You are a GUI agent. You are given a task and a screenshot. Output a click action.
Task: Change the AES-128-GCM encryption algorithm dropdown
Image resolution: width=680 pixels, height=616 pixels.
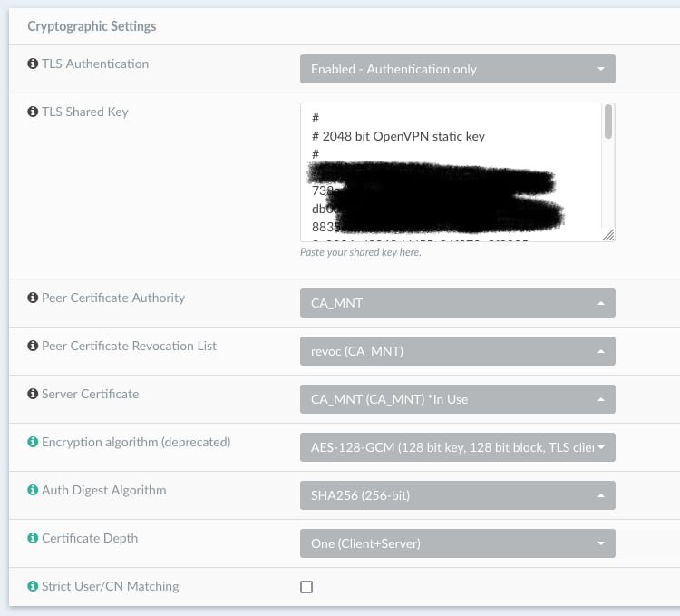click(x=457, y=447)
